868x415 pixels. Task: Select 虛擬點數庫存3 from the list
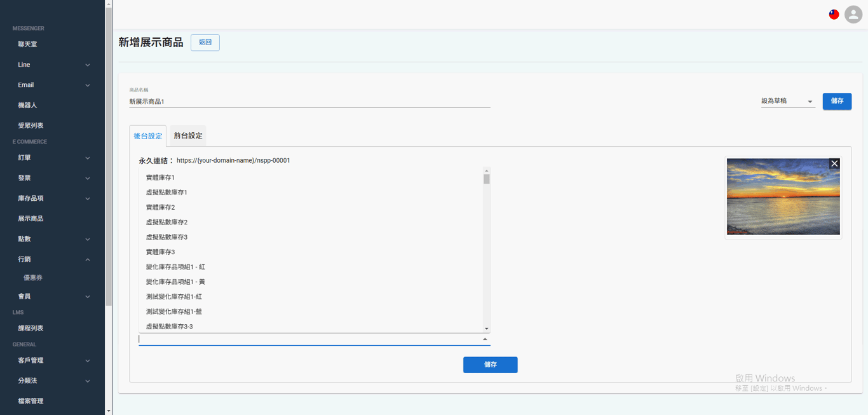pyautogui.click(x=311, y=237)
